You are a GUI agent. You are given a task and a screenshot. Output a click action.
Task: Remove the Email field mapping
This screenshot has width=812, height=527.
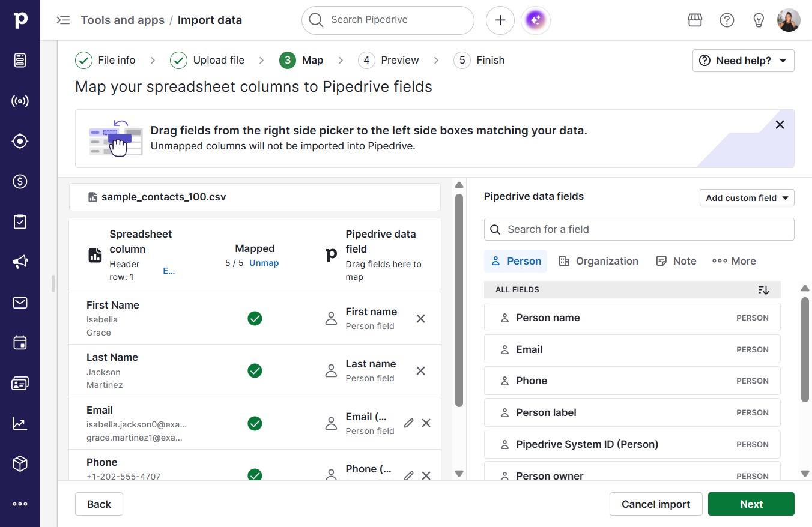click(x=426, y=423)
